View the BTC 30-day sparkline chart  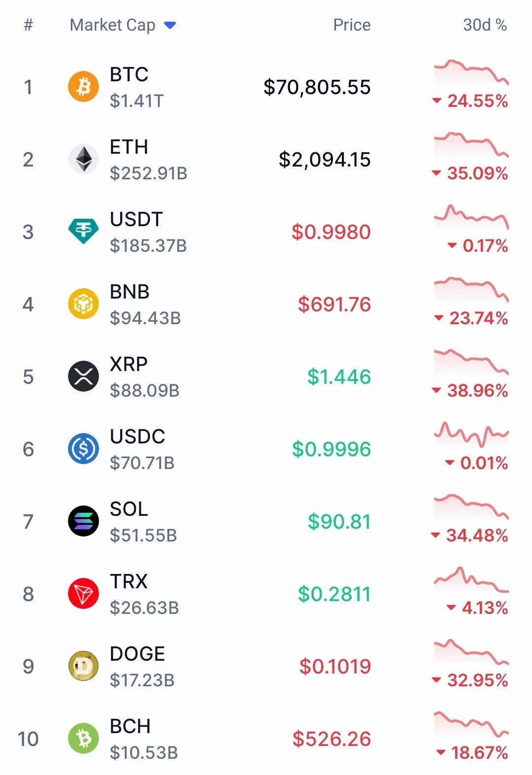(x=471, y=72)
